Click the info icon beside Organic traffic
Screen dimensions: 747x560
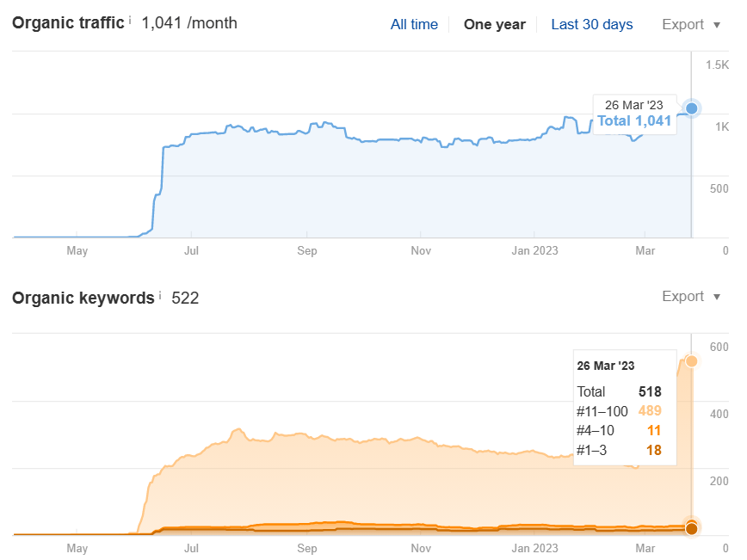[x=130, y=20]
